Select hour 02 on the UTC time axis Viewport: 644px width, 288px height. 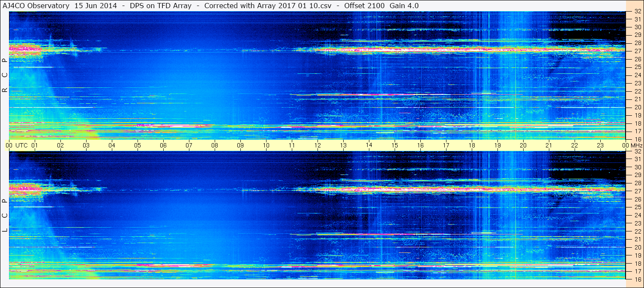[60, 145]
